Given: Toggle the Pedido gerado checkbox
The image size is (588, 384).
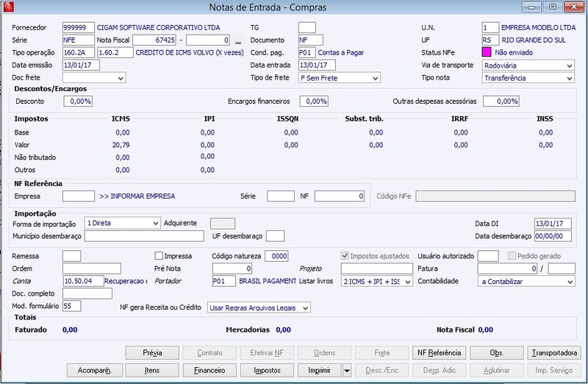Looking at the screenshot, I should [512, 256].
